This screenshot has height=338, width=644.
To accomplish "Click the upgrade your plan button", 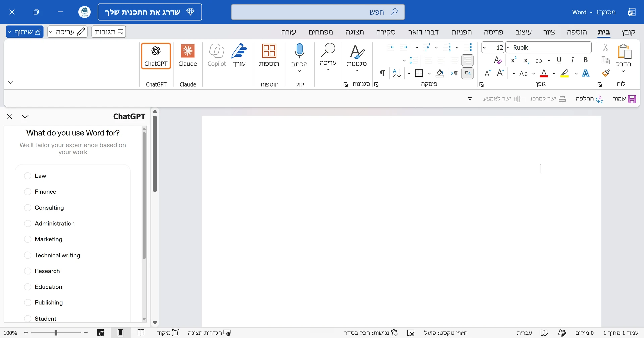I will (150, 12).
